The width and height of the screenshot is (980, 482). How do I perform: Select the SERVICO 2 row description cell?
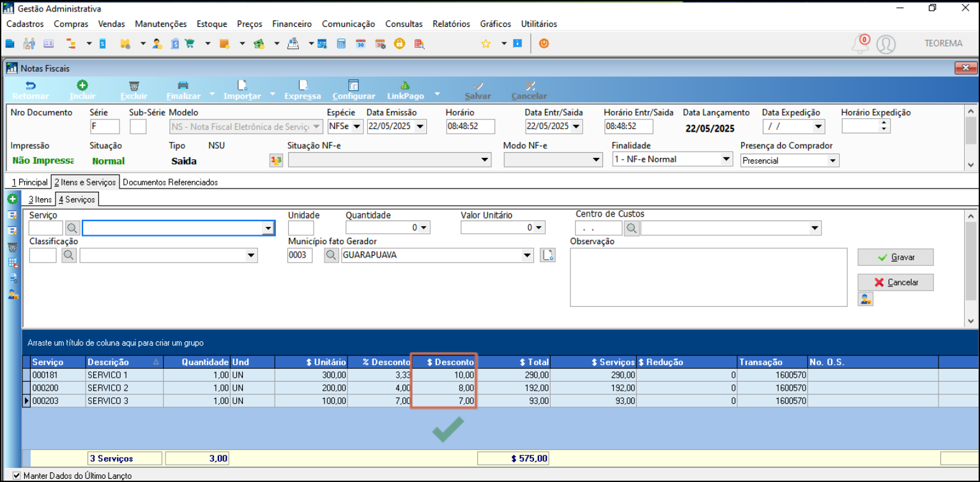click(124, 388)
